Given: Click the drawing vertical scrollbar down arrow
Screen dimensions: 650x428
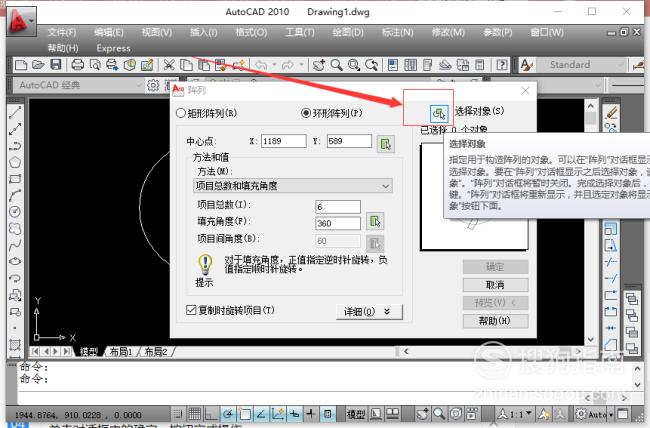Looking at the screenshot, I should [591, 340].
